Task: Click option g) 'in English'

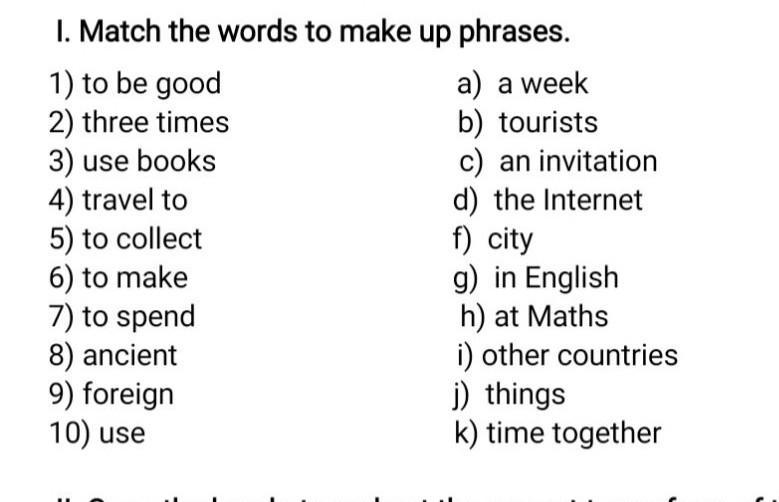Action: click(536, 278)
